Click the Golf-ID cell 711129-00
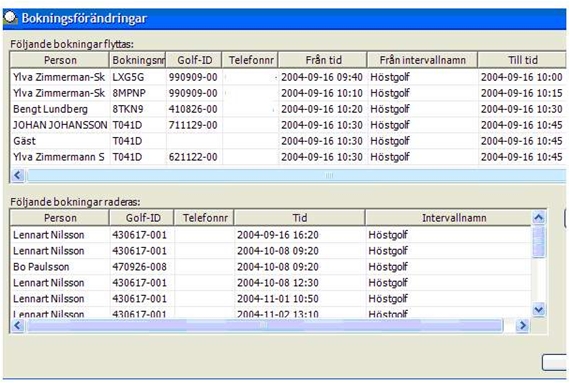570x383 pixels. [193, 125]
